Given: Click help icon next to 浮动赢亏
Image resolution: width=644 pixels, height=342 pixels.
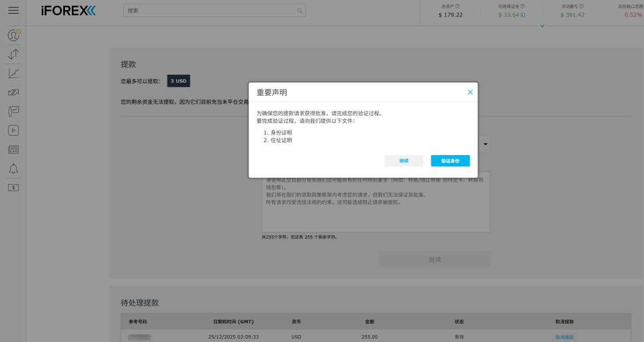Looking at the screenshot, I should click(581, 6).
